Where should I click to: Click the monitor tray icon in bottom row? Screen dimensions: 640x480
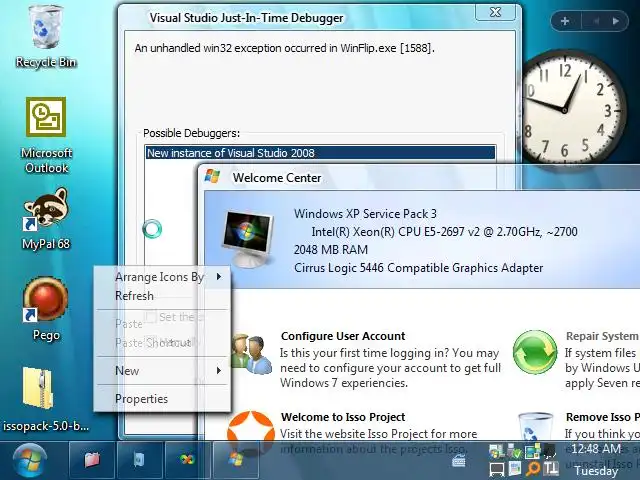(497, 469)
